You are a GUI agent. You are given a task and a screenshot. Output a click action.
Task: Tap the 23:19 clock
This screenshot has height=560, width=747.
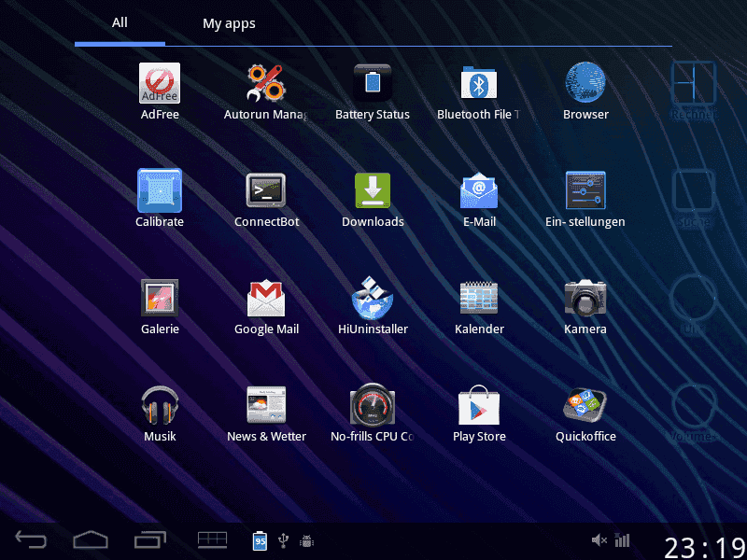(704, 547)
